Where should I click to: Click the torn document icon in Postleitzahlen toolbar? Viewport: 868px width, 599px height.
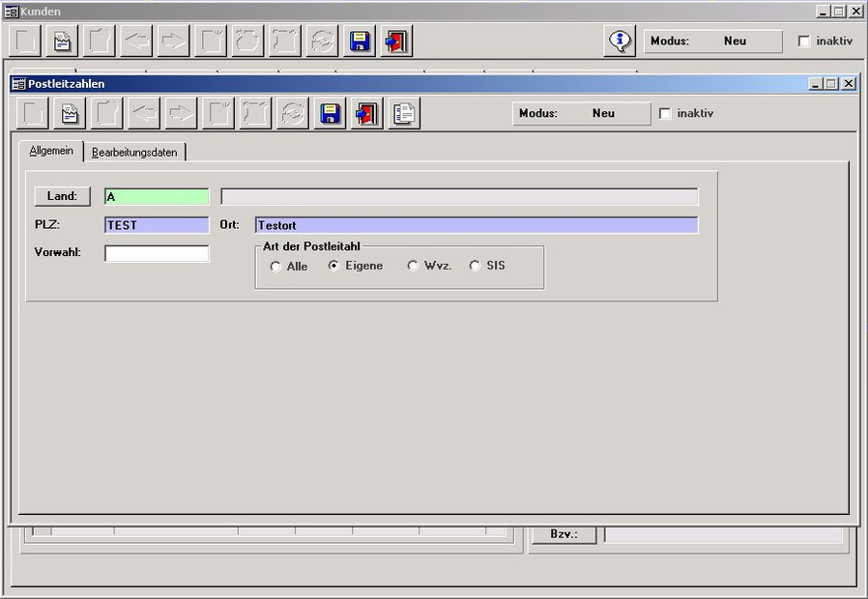tap(70, 114)
